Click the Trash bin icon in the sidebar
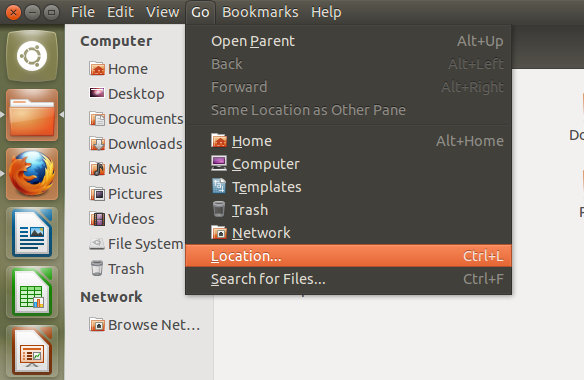584x380 pixels. click(97, 269)
